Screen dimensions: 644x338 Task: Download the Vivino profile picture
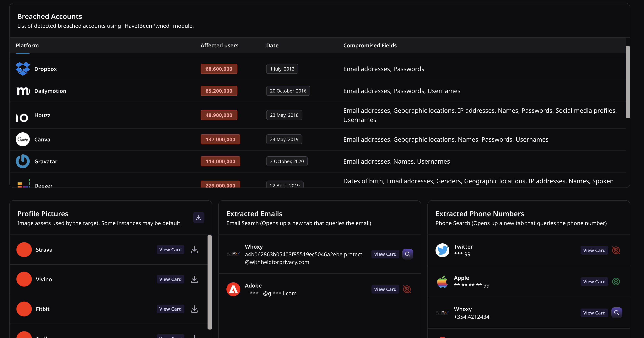194,279
